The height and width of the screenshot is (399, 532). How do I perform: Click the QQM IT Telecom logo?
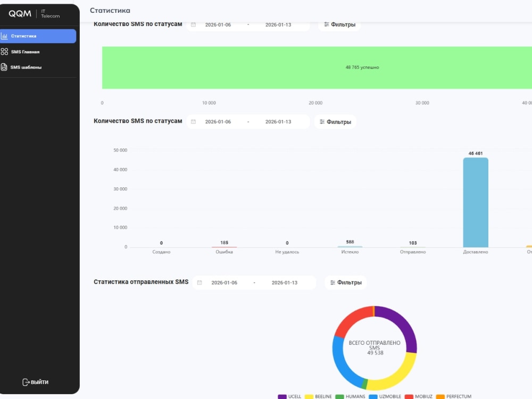pos(34,14)
